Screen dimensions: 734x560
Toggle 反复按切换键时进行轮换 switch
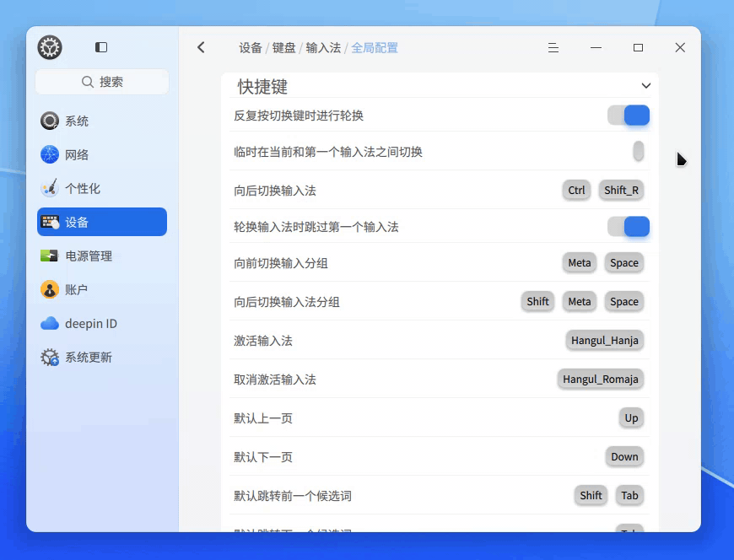point(629,115)
